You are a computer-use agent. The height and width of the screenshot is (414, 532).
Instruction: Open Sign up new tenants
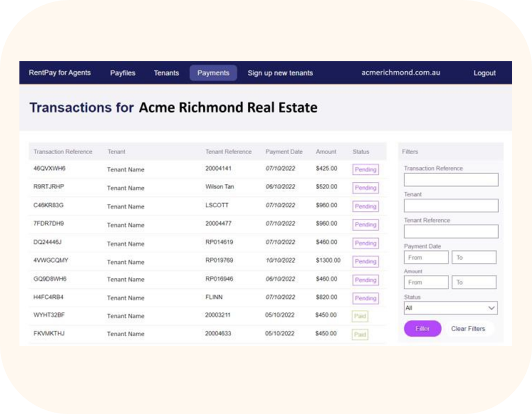[280, 73]
